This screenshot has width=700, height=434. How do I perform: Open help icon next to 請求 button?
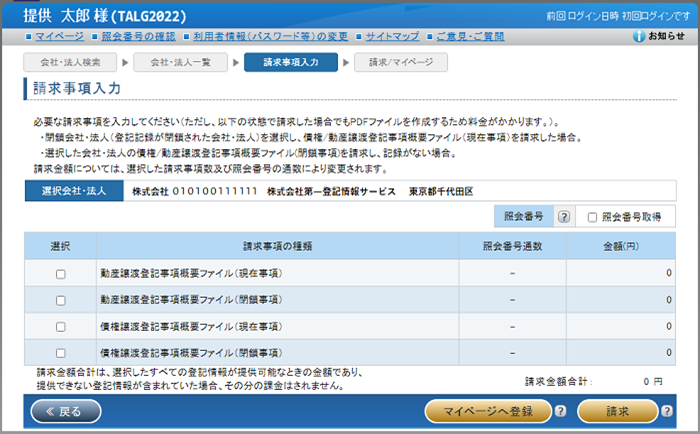pos(667,411)
